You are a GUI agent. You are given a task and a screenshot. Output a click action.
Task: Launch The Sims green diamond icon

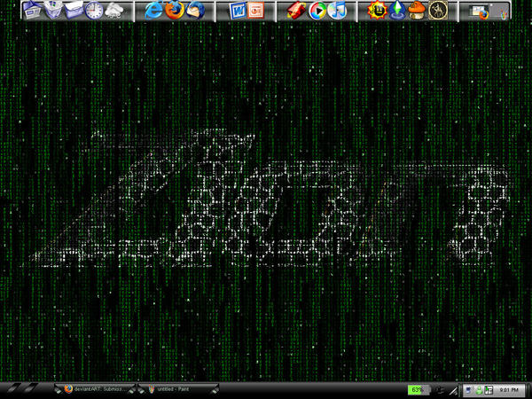tap(397, 10)
